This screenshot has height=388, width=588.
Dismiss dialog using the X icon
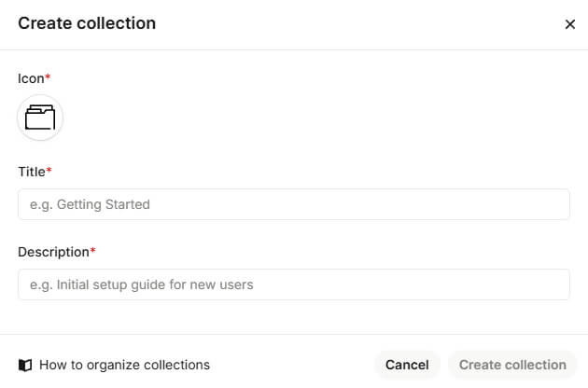pos(569,24)
